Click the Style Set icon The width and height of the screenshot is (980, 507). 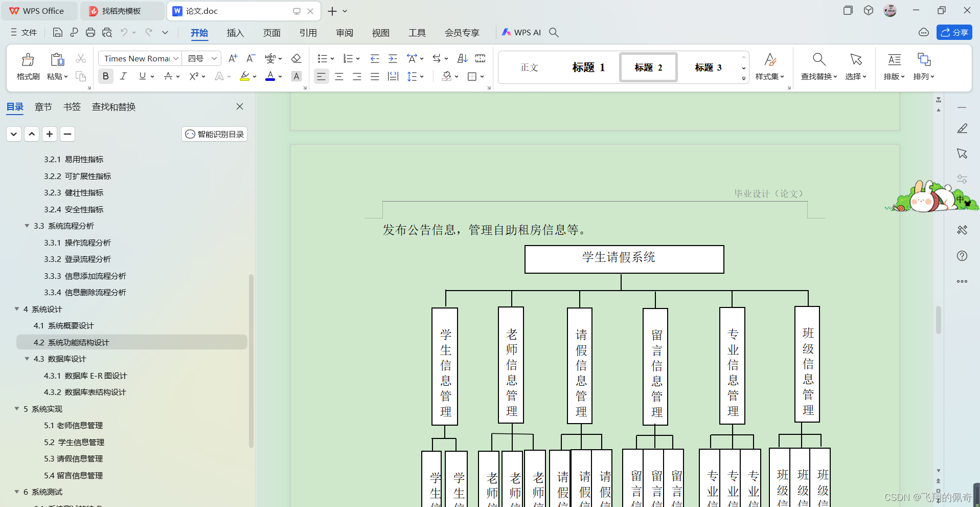click(x=770, y=60)
